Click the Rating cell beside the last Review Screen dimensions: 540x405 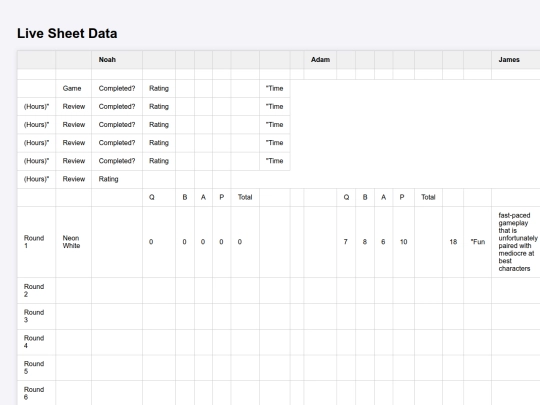click(117, 179)
